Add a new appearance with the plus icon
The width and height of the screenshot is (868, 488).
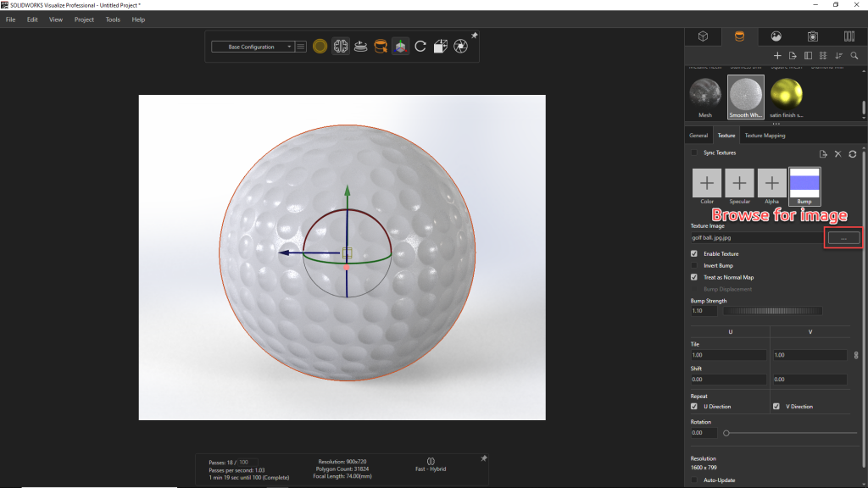click(x=777, y=55)
